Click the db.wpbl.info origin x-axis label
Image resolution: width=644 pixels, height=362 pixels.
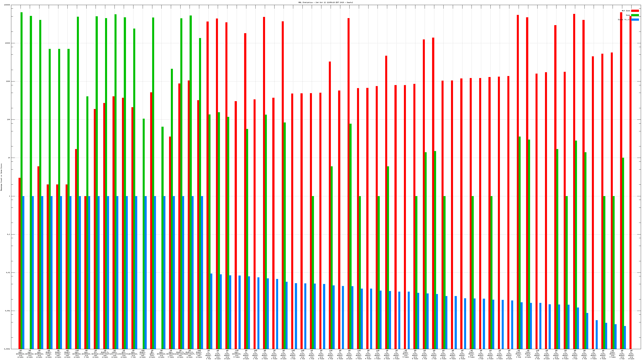152,354
